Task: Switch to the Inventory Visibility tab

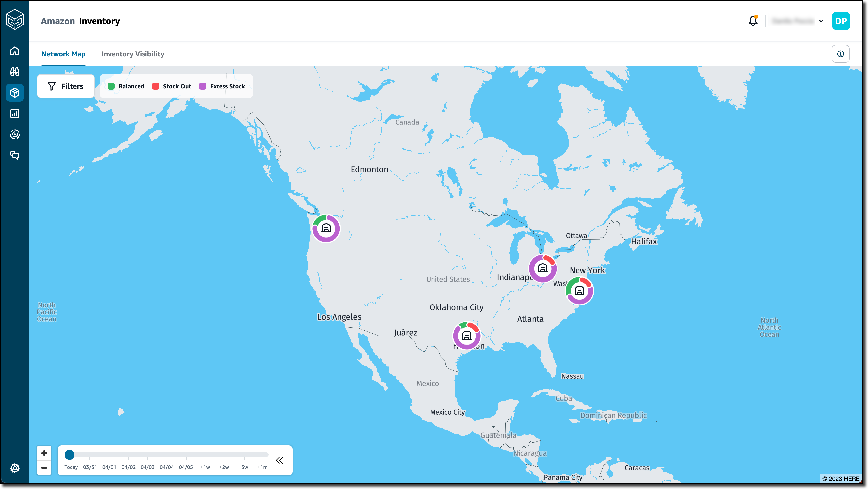Action: pos(133,54)
